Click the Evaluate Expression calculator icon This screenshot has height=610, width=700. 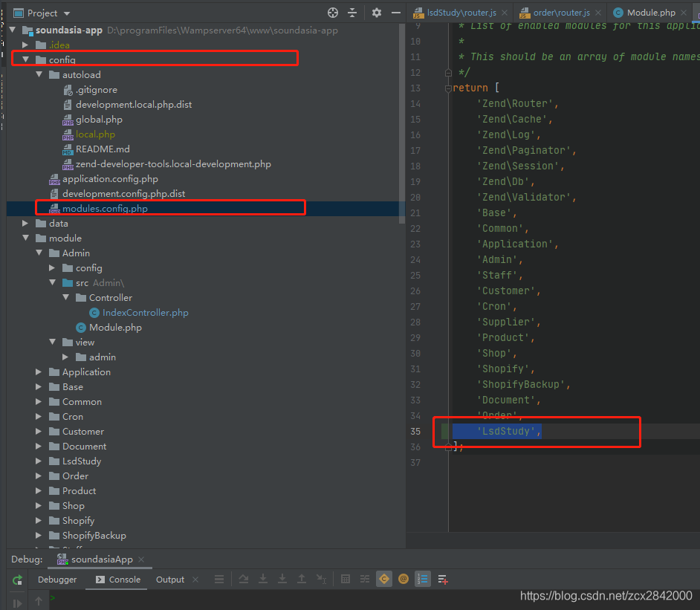[x=346, y=580]
